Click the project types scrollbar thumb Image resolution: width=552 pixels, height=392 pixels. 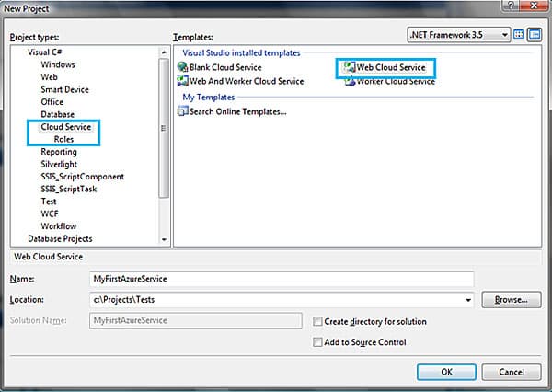pyautogui.click(x=164, y=128)
